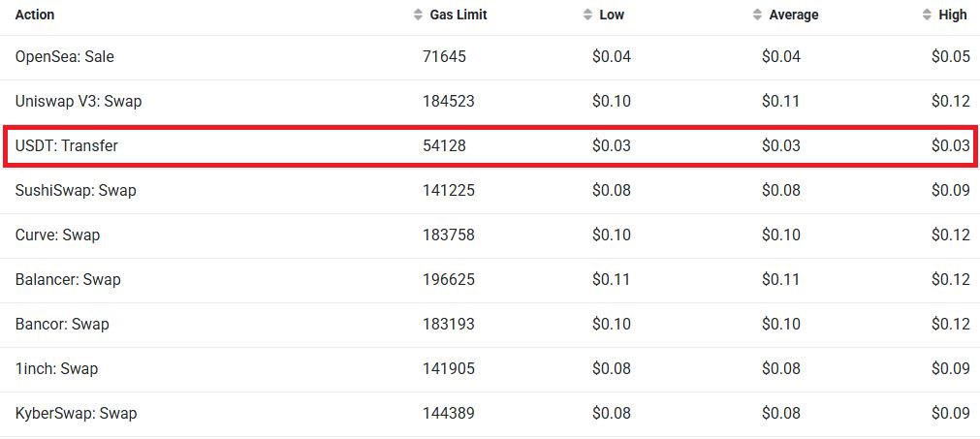This screenshot has width=980, height=439.
Task: Select the SushiSwap: Swap row
Action: pos(490,191)
